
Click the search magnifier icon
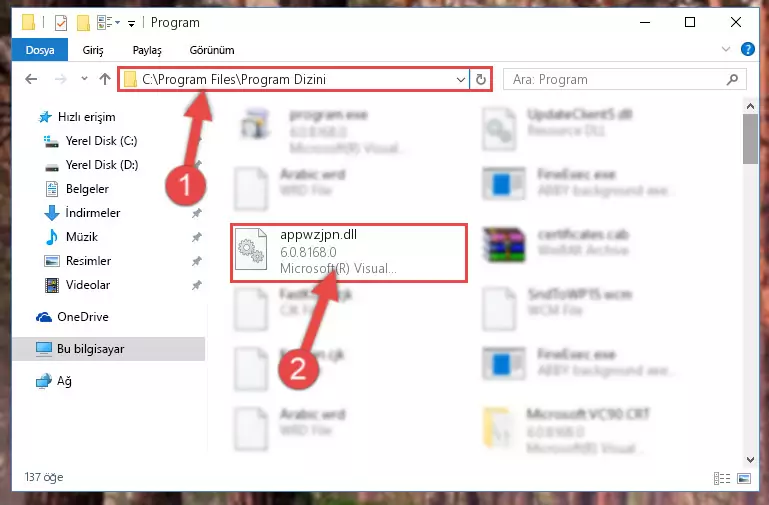coord(732,79)
